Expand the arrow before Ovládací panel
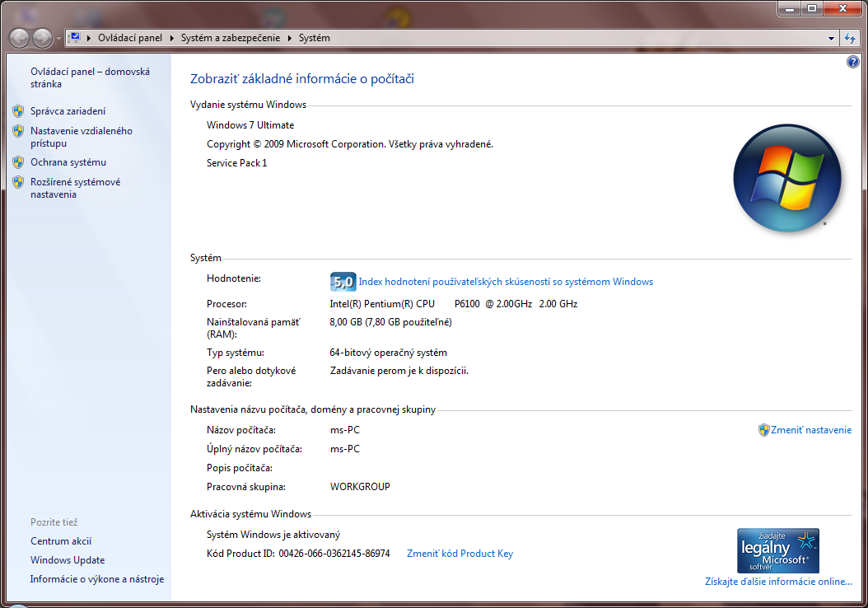This screenshot has height=608, width=868. [x=89, y=38]
